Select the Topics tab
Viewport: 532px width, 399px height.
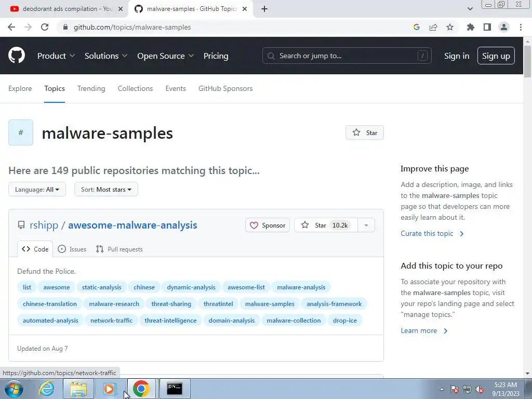(x=54, y=88)
